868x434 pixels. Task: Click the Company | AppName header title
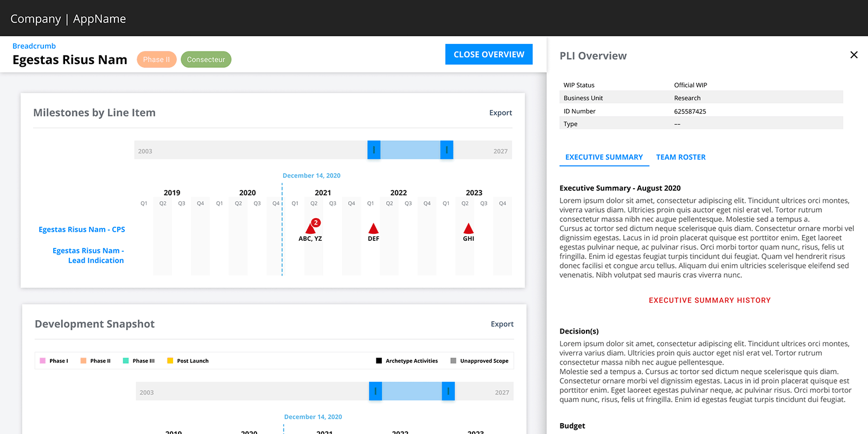click(68, 19)
